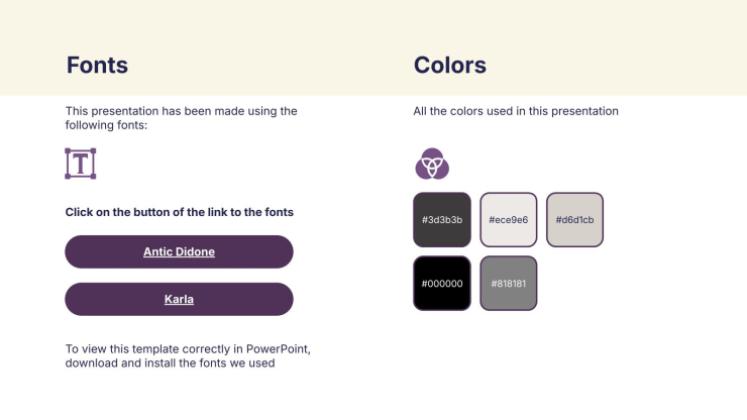Open the Antic Didone font button
The height and width of the screenshot is (420, 747).
coord(179,251)
